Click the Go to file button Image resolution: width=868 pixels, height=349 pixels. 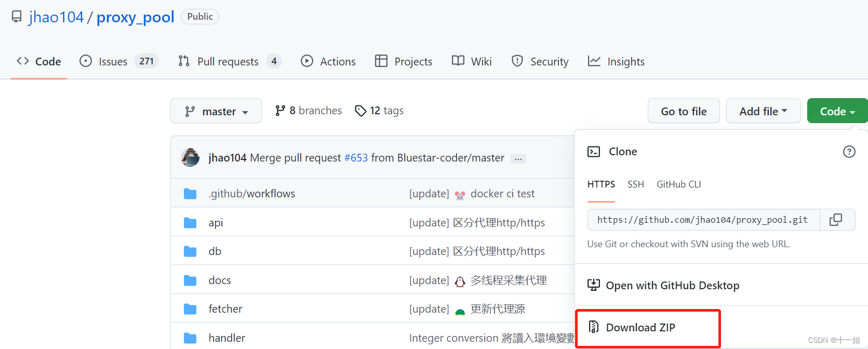coord(684,111)
